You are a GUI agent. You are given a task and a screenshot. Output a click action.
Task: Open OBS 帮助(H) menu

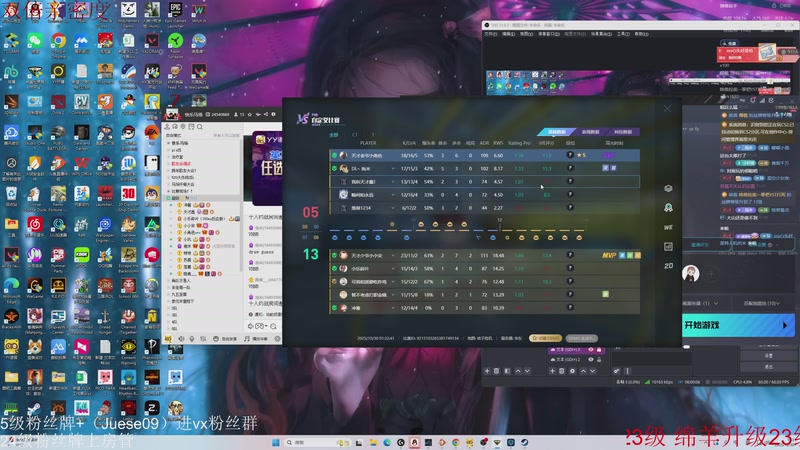641,34
